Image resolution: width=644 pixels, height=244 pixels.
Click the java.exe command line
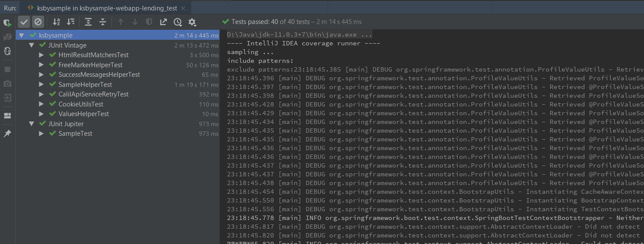pyautogui.click(x=300, y=34)
